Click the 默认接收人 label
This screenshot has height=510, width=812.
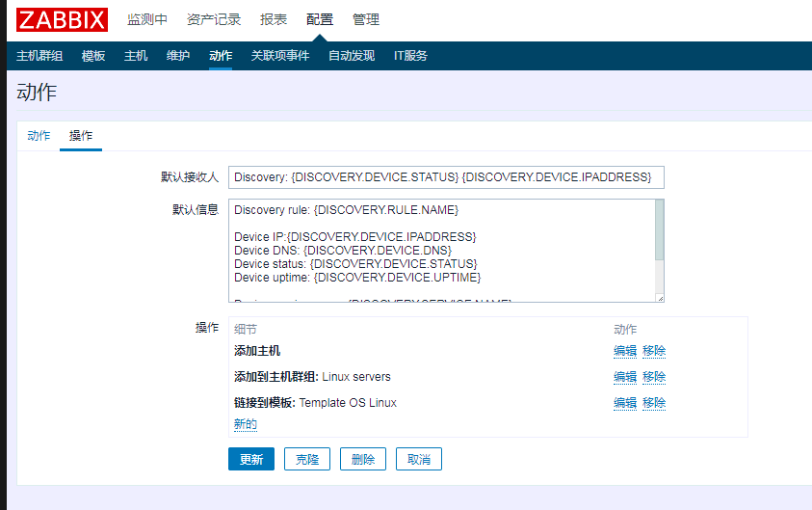190,177
